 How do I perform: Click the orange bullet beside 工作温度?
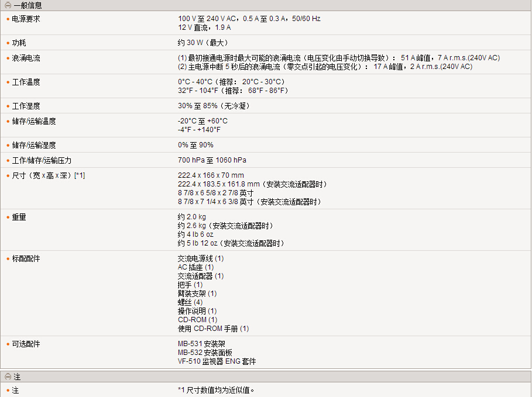coord(8,82)
